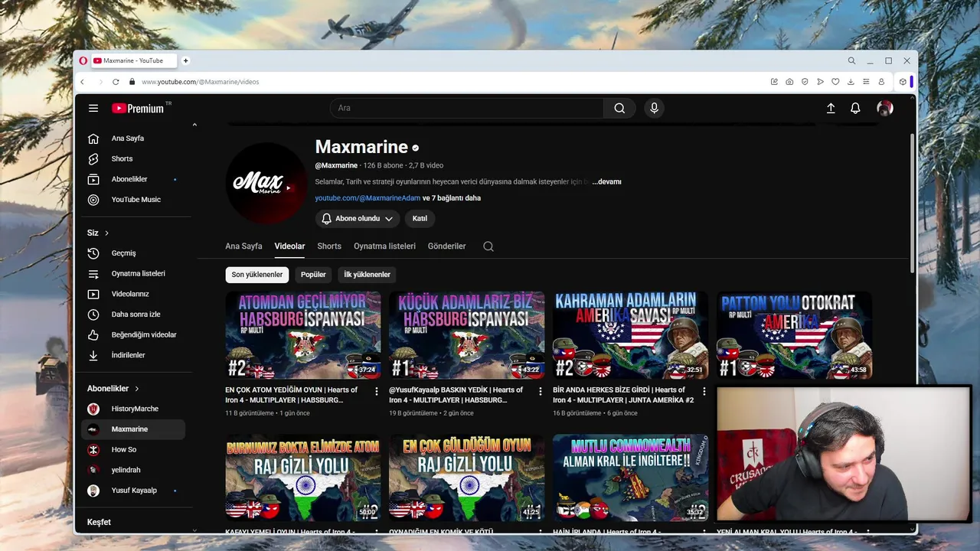Click the Ara search field
This screenshot has height=551, width=980.
pyautogui.click(x=467, y=109)
